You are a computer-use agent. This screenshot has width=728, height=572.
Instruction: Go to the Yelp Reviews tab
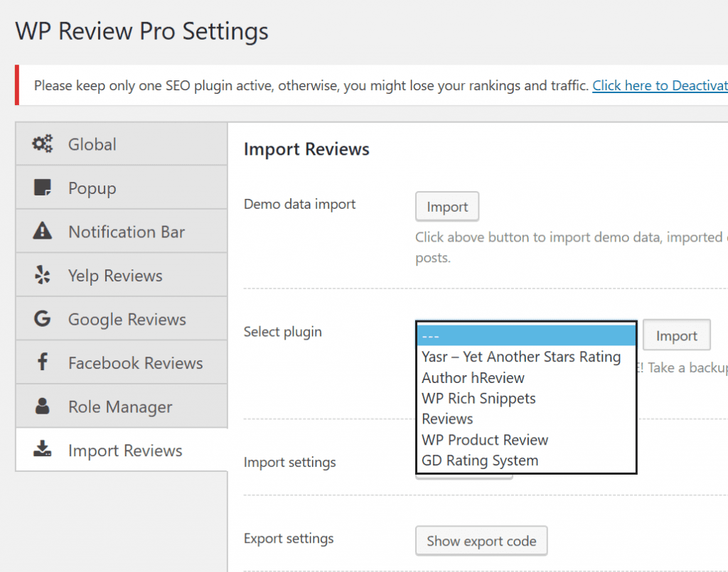coord(122,275)
